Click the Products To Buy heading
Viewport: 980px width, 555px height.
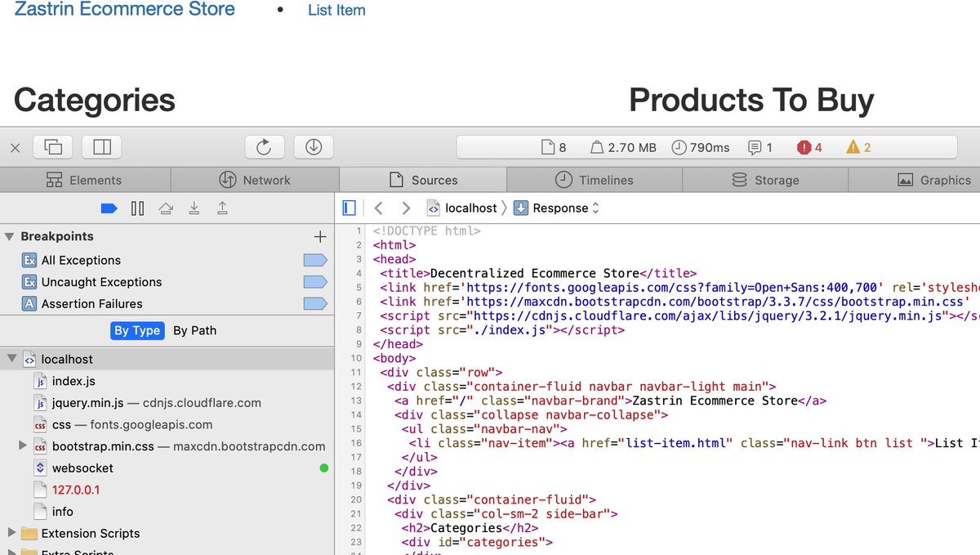point(751,100)
